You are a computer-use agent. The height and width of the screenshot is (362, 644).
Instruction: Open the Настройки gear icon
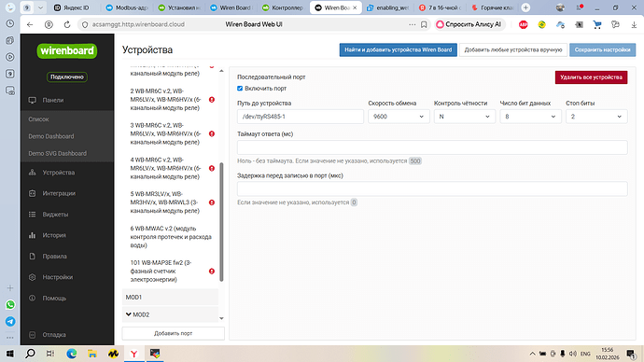click(32, 277)
